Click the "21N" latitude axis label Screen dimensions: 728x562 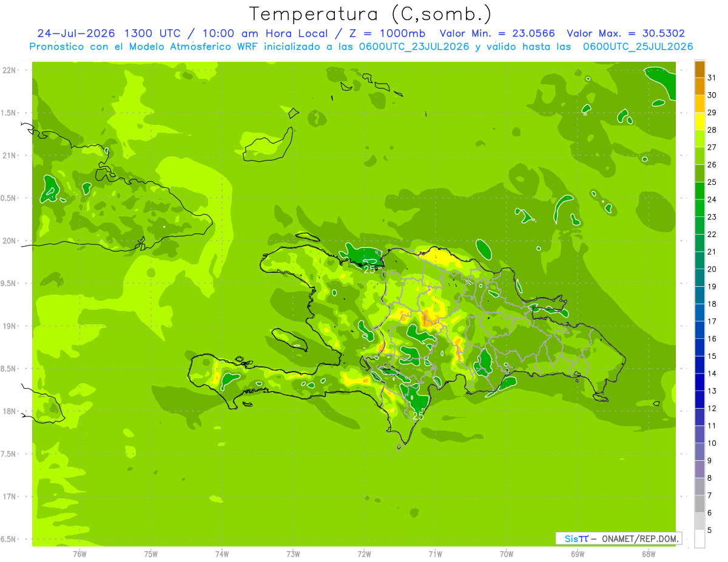(x=8, y=155)
